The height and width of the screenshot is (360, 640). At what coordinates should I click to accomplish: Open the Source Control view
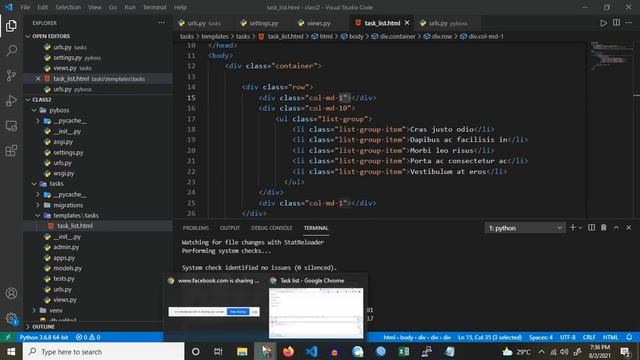pyautogui.click(x=11, y=76)
